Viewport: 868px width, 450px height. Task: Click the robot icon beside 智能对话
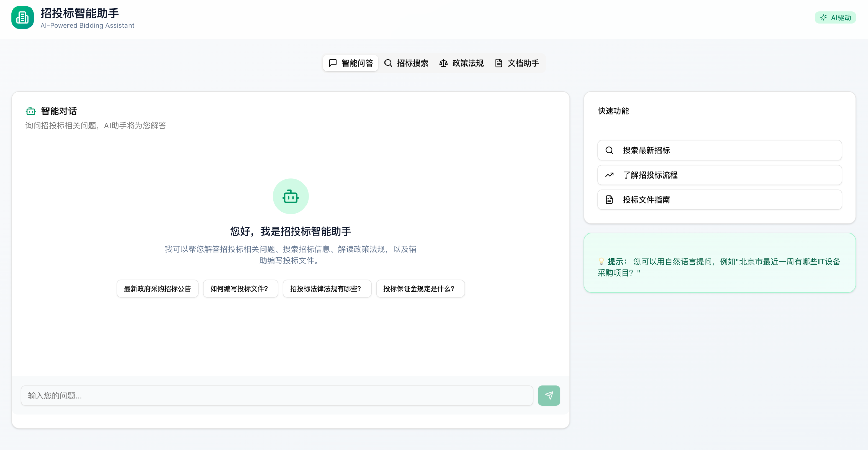coord(31,111)
